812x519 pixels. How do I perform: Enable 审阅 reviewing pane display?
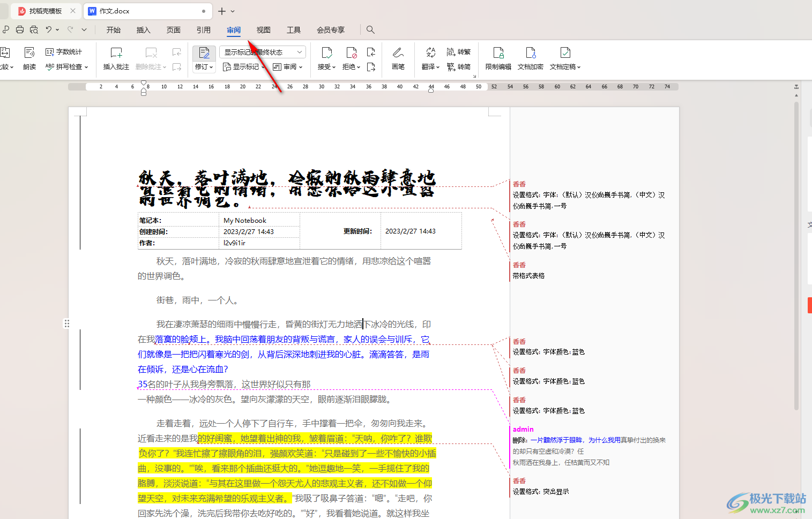pos(289,66)
